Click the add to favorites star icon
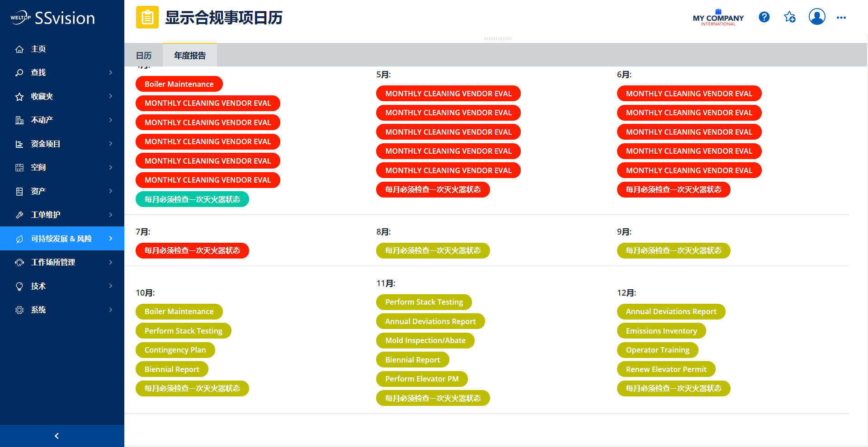This screenshot has height=447, width=868. click(790, 17)
